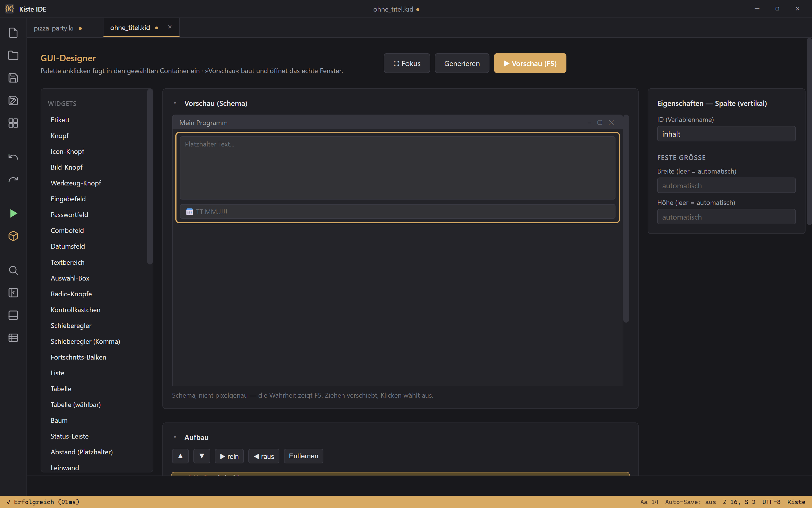The image size is (812, 508).
Task: Collapse the Vorschau (Schema) section
Action: [175, 103]
